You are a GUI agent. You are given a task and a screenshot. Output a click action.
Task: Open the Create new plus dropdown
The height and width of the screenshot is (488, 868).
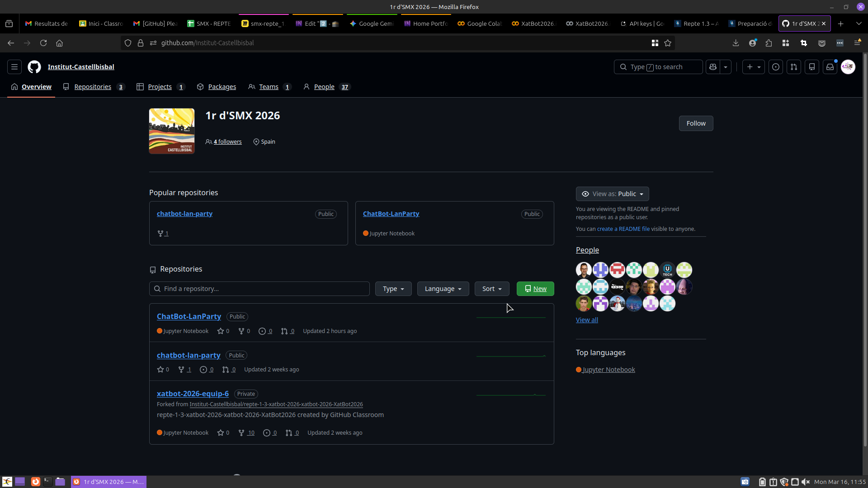coord(753,67)
